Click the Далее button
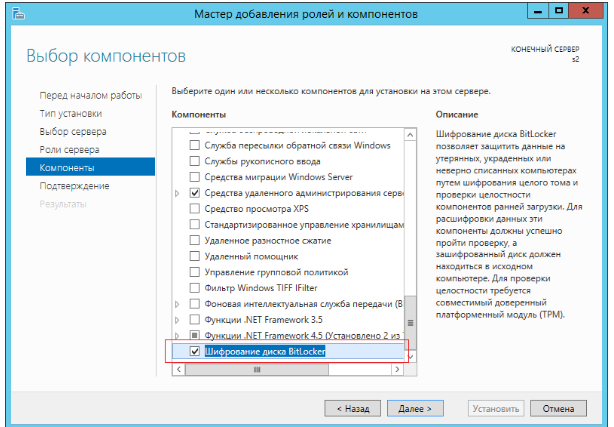Viewport: 614px width, 427px height. (x=414, y=408)
